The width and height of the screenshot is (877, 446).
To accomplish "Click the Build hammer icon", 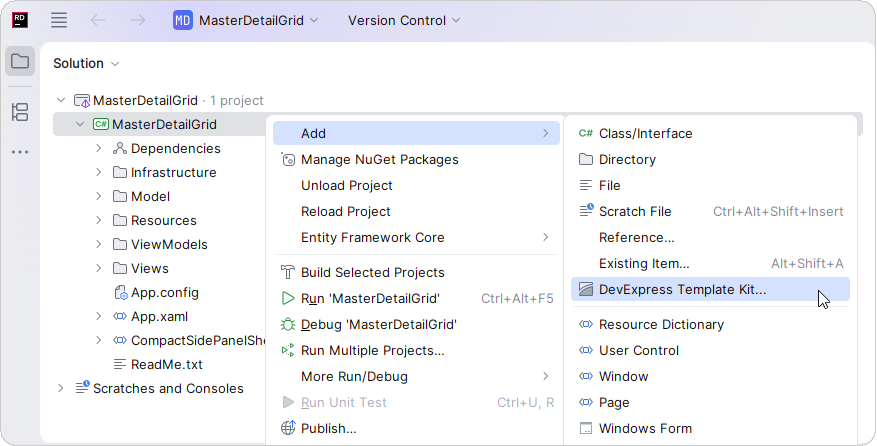I will pyautogui.click(x=287, y=273).
